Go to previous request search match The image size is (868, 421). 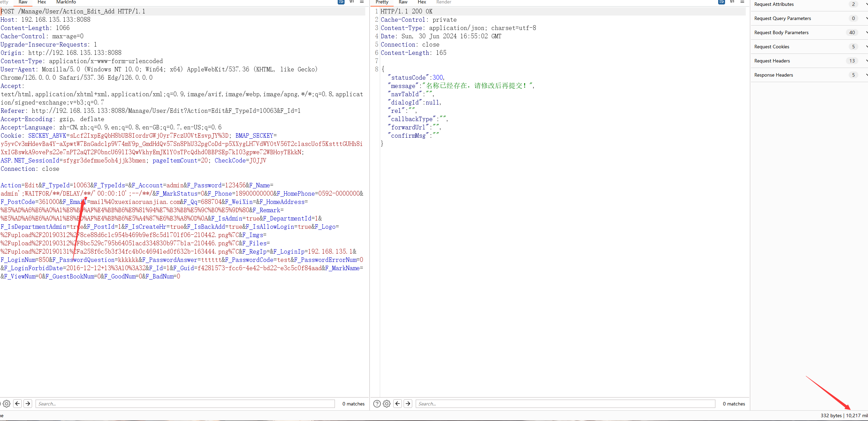click(18, 403)
